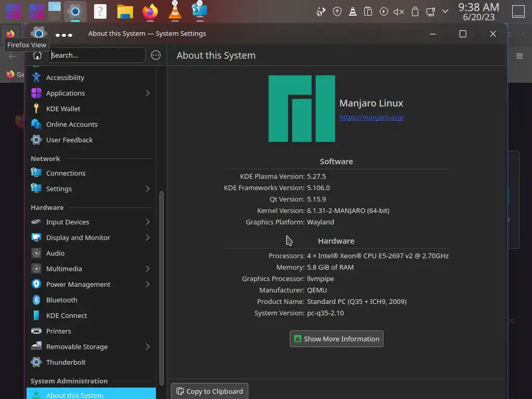Expand hidden system tray icons

445,11
